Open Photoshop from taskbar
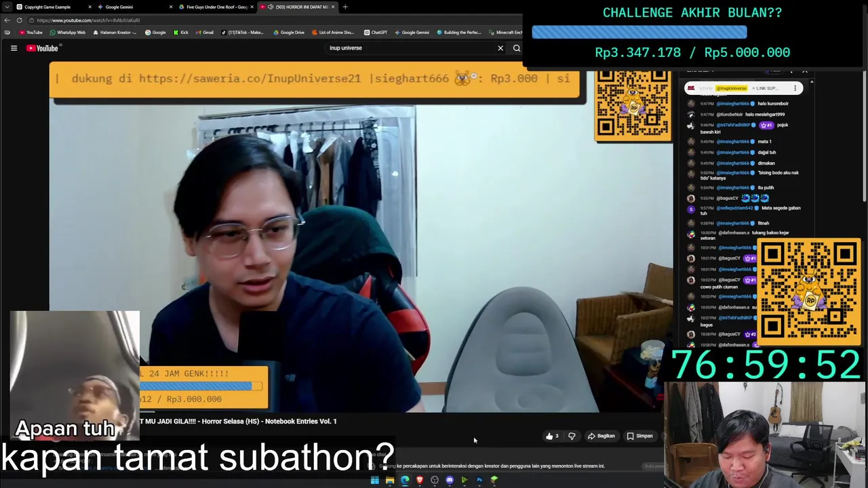This screenshot has height=488, width=868. click(479, 480)
